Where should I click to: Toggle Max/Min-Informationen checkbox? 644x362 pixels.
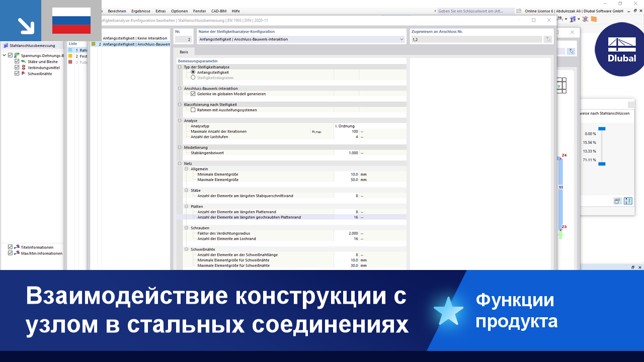pyautogui.click(x=11, y=253)
